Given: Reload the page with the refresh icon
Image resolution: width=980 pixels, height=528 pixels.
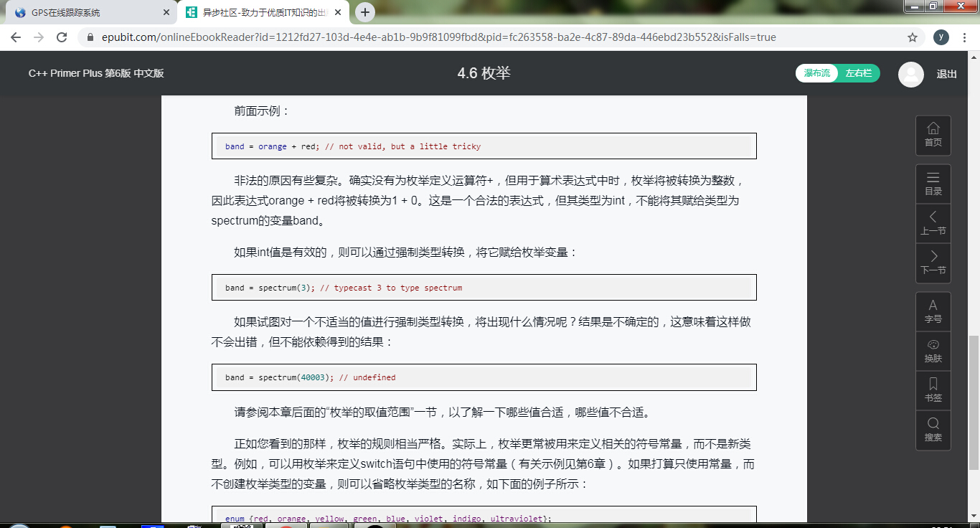Looking at the screenshot, I should tap(61, 37).
